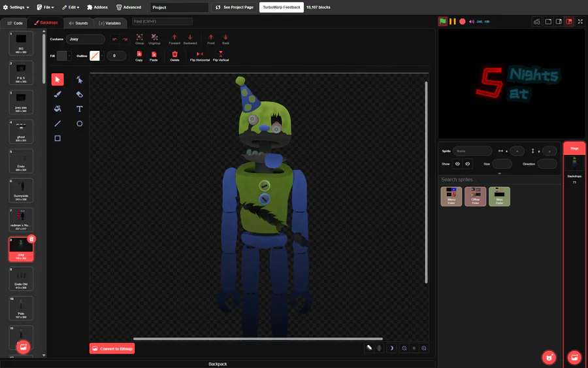Switch to small stage layout
Image resolution: width=588 pixels, height=368 pixels.
tap(559, 22)
